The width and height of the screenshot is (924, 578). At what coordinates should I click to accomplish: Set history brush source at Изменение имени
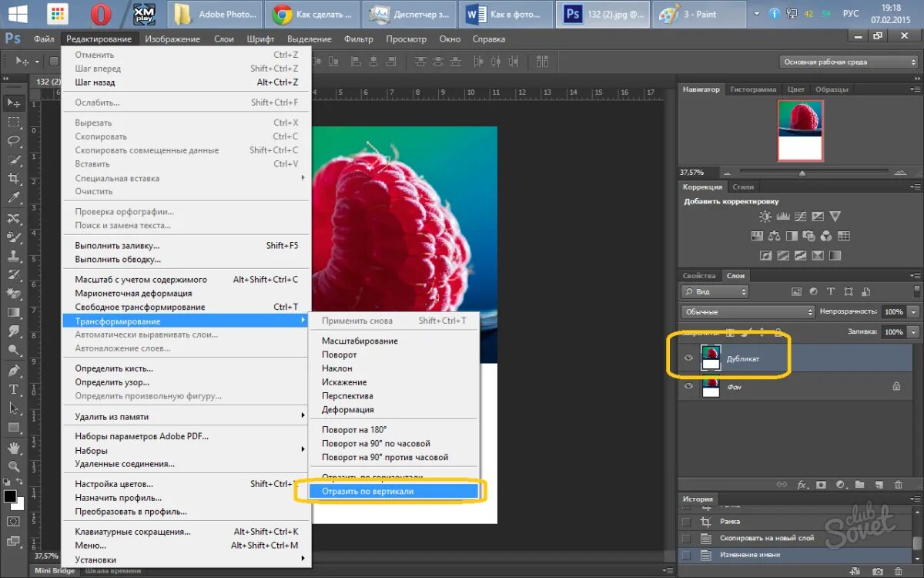click(686, 555)
